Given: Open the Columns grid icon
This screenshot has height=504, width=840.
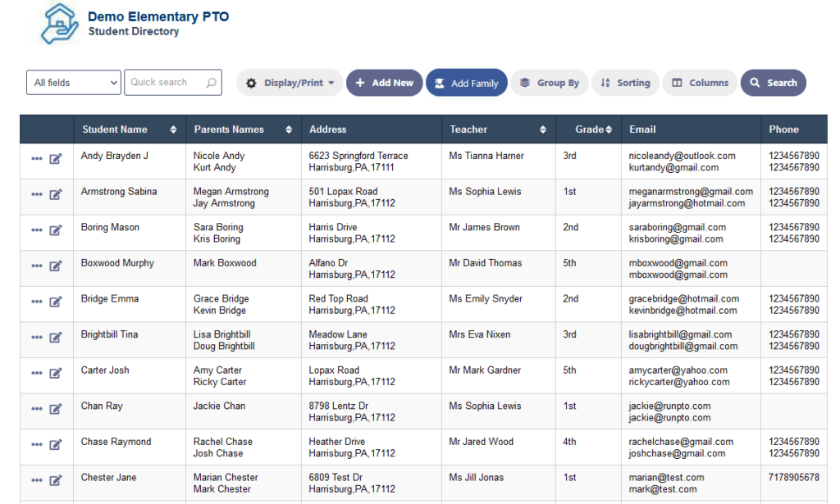Looking at the screenshot, I should 678,82.
